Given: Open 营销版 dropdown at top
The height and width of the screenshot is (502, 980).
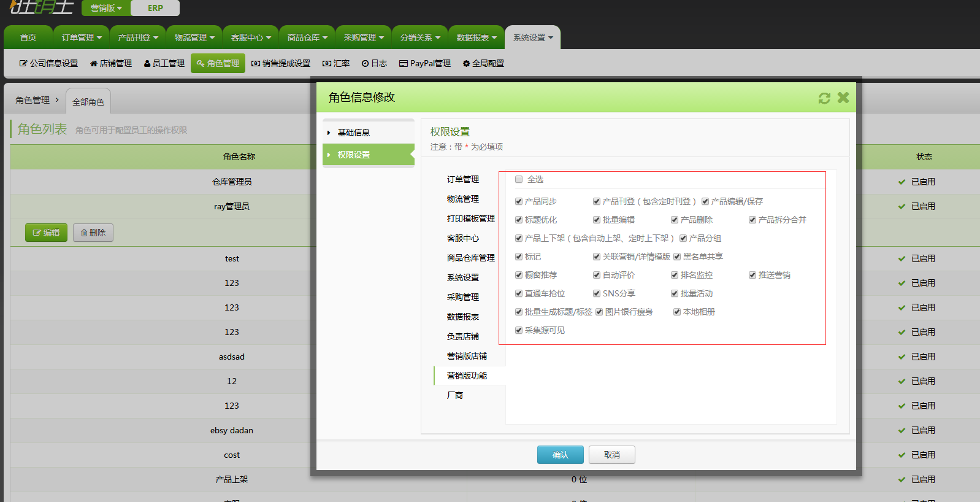Looking at the screenshot, I should pos(105,8).
